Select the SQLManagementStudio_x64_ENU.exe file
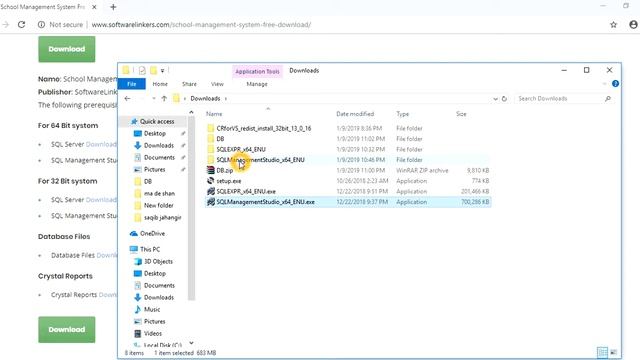The height and width of the screenshot is (360, 640). click(x=265, y=202)
